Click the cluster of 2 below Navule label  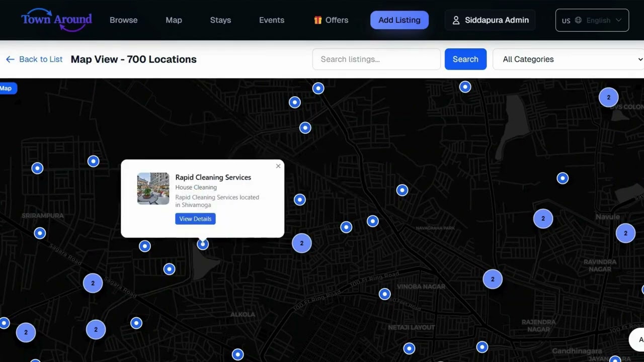(625, 233)
